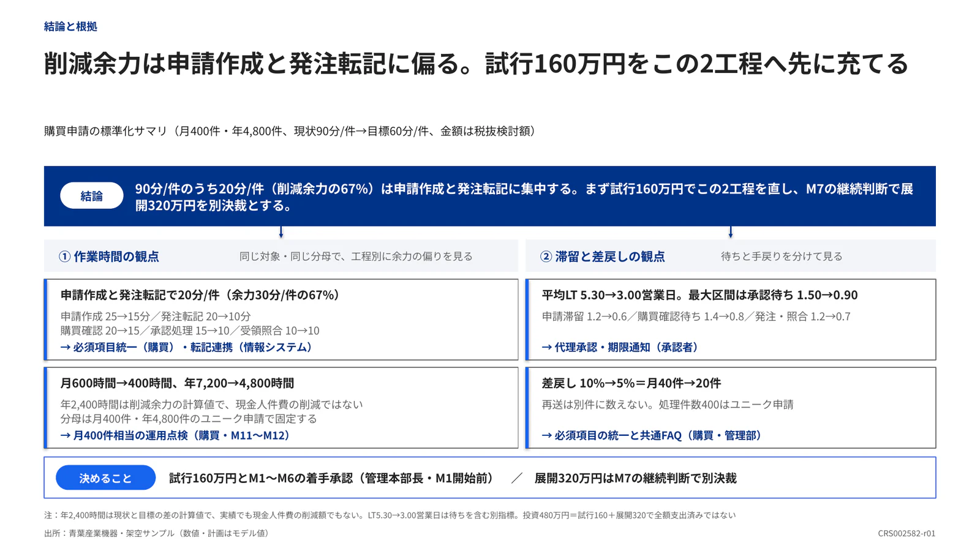Click the white '結論' pill badge

coord(92,196)
